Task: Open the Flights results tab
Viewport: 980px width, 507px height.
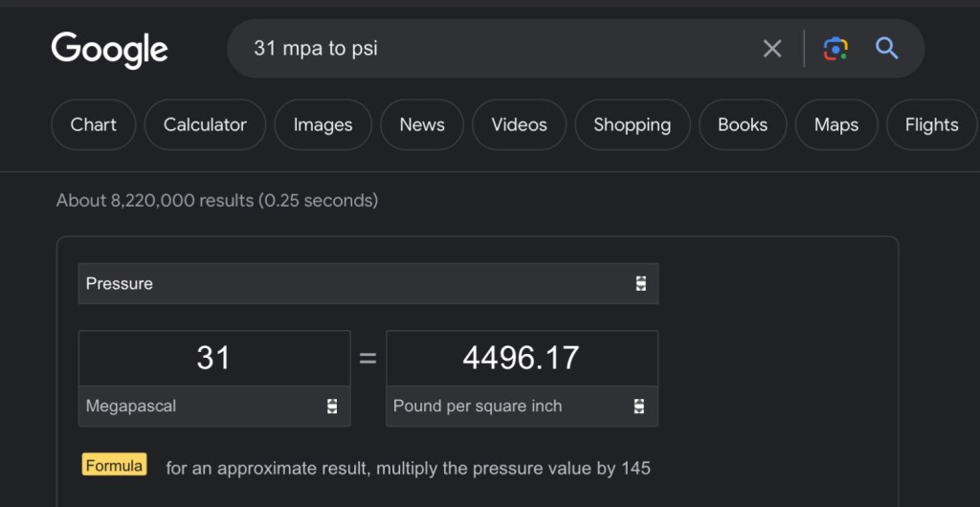Action: (931, 125)
